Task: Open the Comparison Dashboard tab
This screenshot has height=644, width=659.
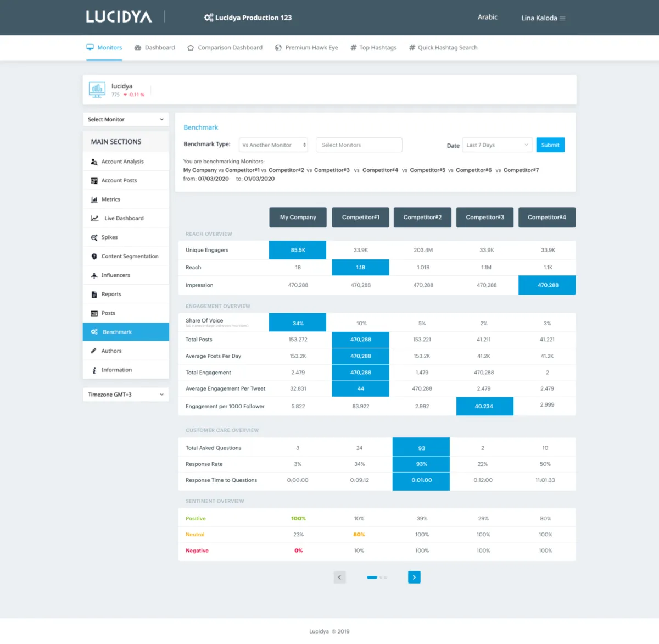Action: coord(225,48)
